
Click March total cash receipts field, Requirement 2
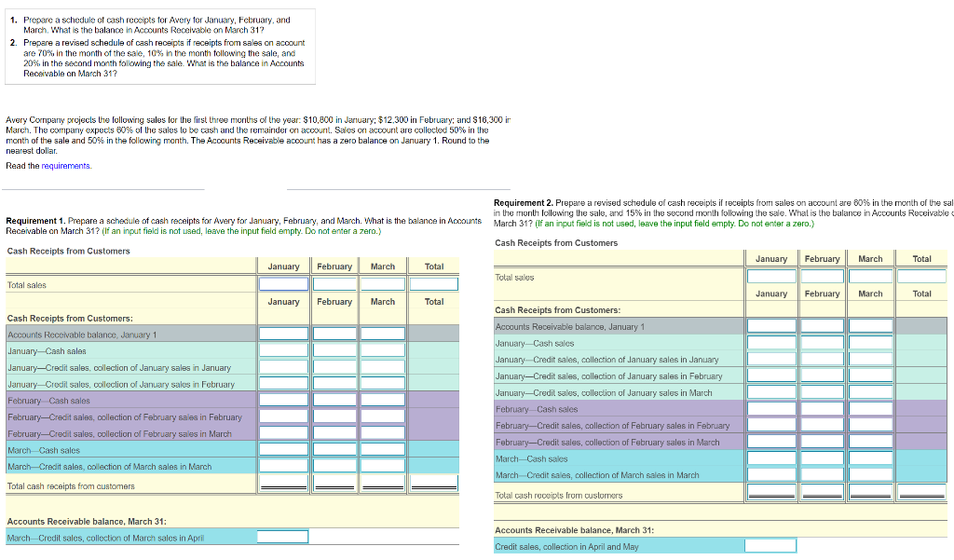tap(871, 492)
